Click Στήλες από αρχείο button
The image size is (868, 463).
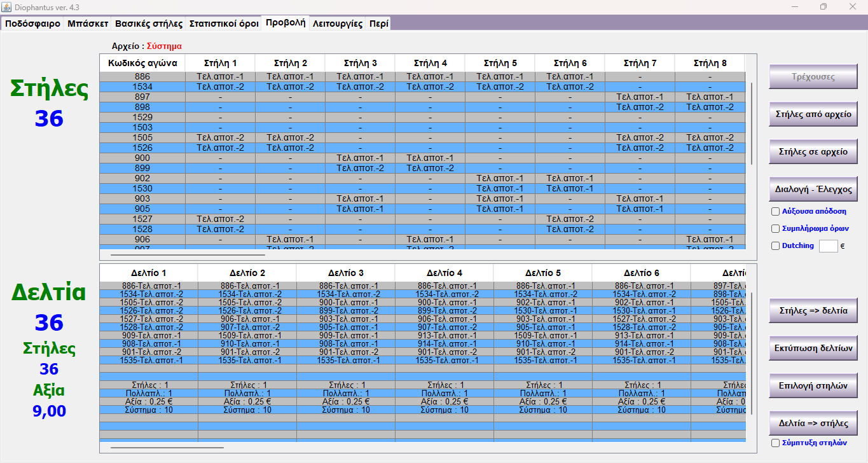[813, 114]
